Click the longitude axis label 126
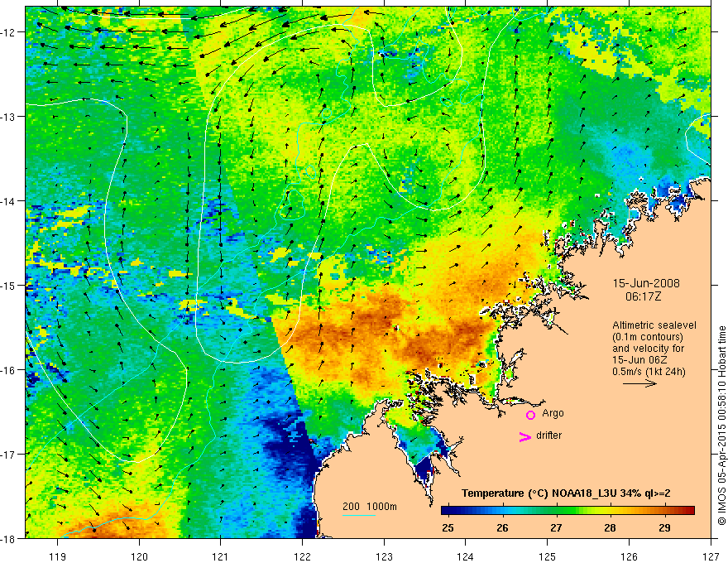 pyautogui.click(x=629, y=556)
